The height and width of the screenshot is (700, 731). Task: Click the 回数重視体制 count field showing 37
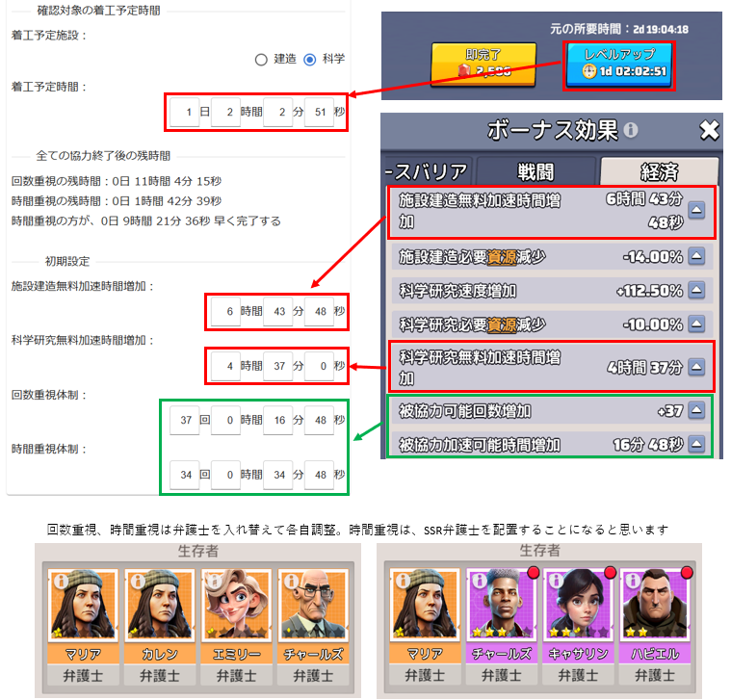[185, 421]
